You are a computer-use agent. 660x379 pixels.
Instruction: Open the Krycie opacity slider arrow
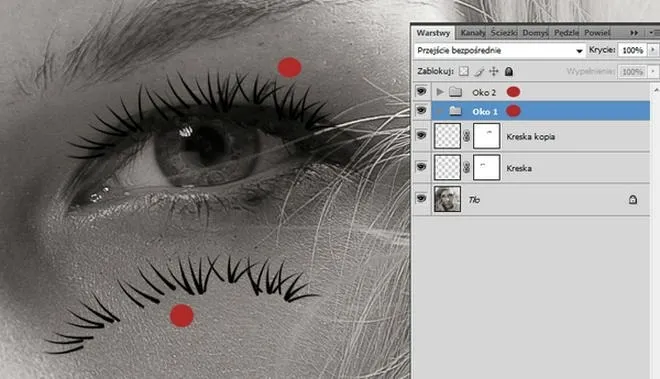653,50
